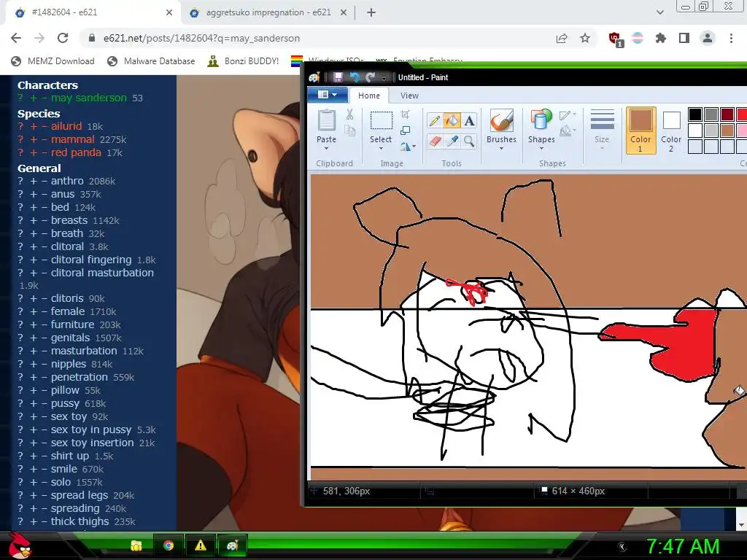The height and width of the screenshot is (560, 747).
Task: Click the Copy icon in Clipboard group
Action: point(349,131)
